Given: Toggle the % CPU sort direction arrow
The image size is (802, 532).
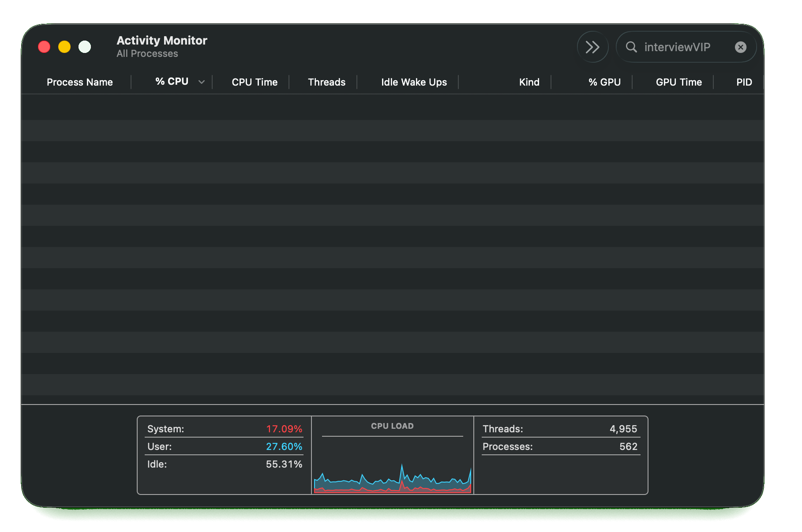Looking at the screenshot, I should click(202, 82).
